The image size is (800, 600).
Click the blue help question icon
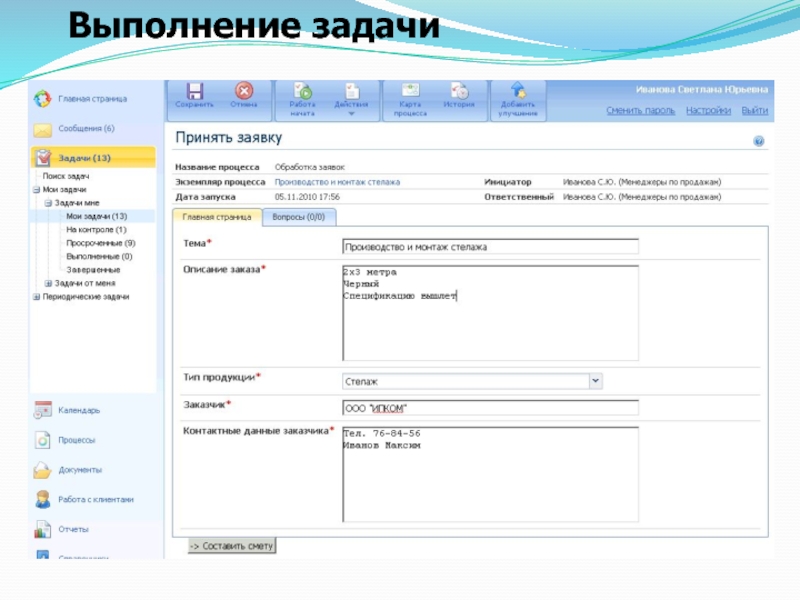[x=759, y=142]
